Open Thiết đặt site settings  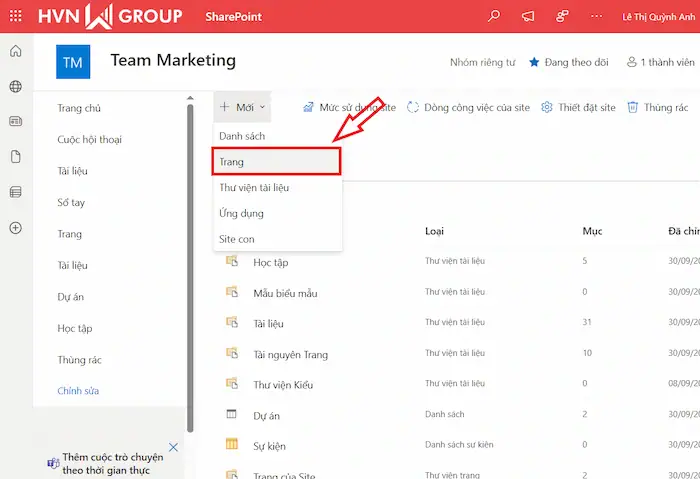579,107
